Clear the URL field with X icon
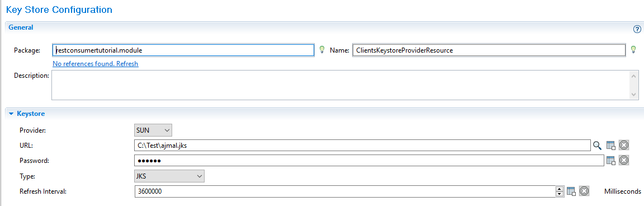Screen dimensions: 644x206 click(624, 145)
